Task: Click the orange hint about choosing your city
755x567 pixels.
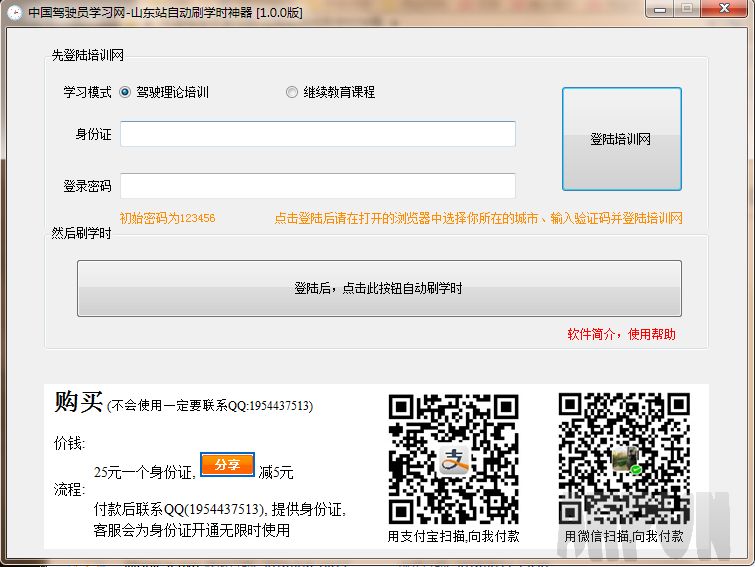Action: [478, 219]
